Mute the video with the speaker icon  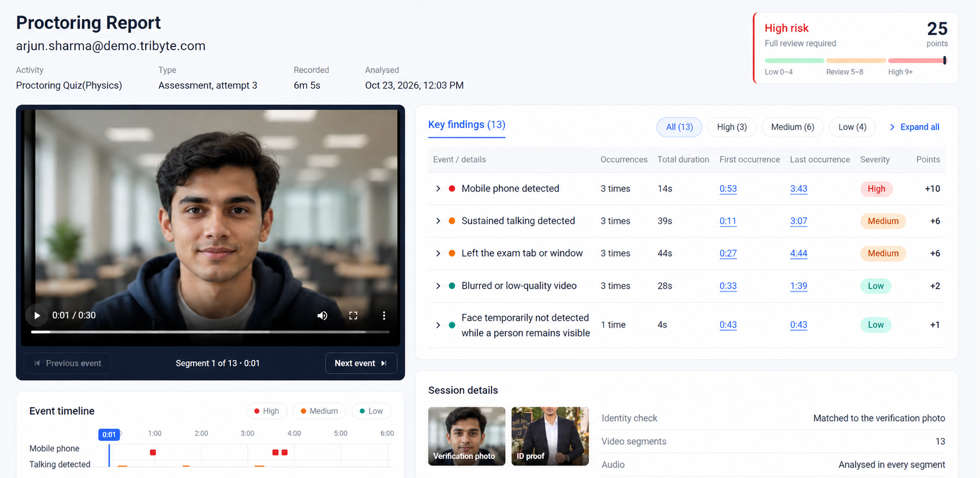(322, 315)
